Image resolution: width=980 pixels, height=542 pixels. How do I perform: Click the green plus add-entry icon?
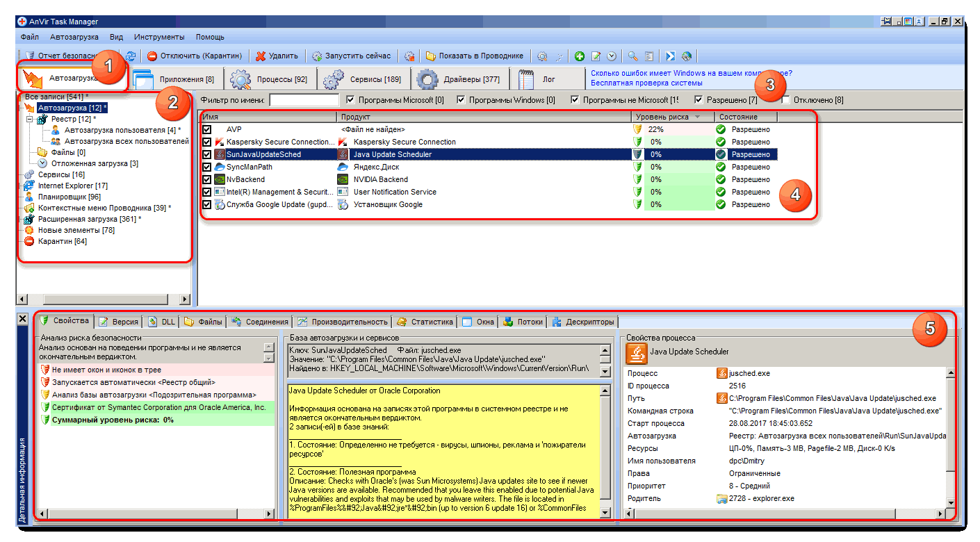tap(579, 56)
